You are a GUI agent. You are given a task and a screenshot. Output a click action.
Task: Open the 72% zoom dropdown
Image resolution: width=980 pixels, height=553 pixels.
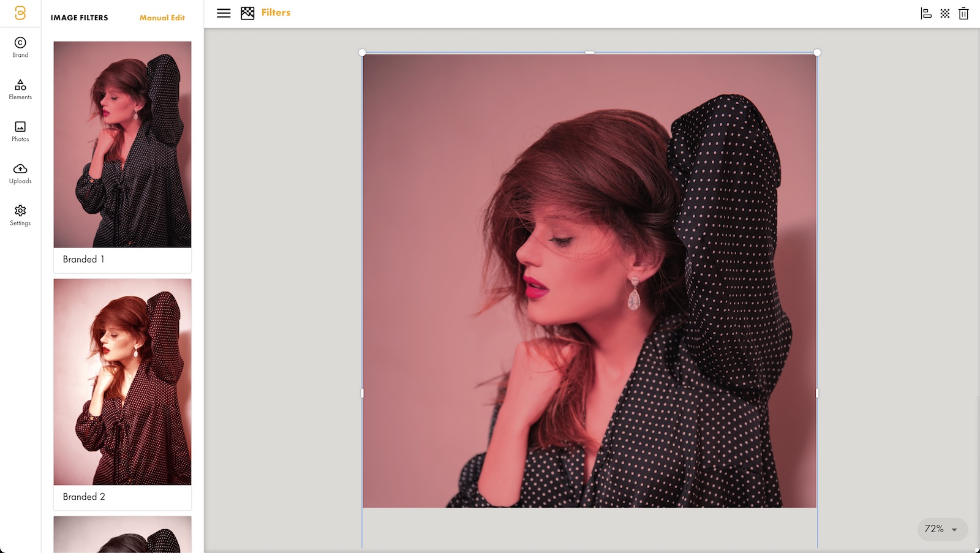click(942, 529)
